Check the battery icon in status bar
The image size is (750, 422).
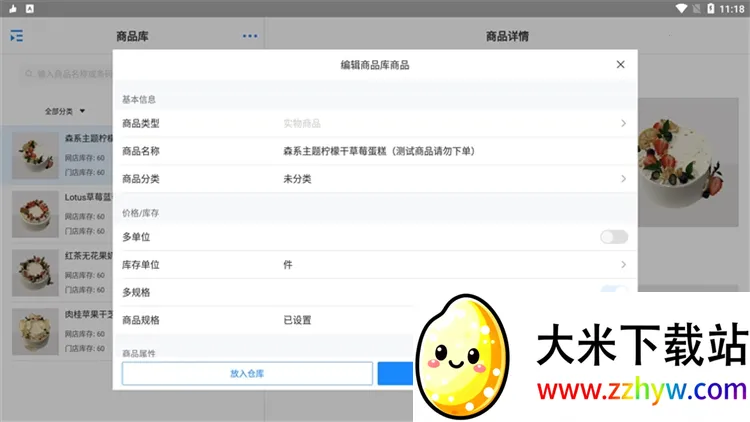[x=711, y=8]
